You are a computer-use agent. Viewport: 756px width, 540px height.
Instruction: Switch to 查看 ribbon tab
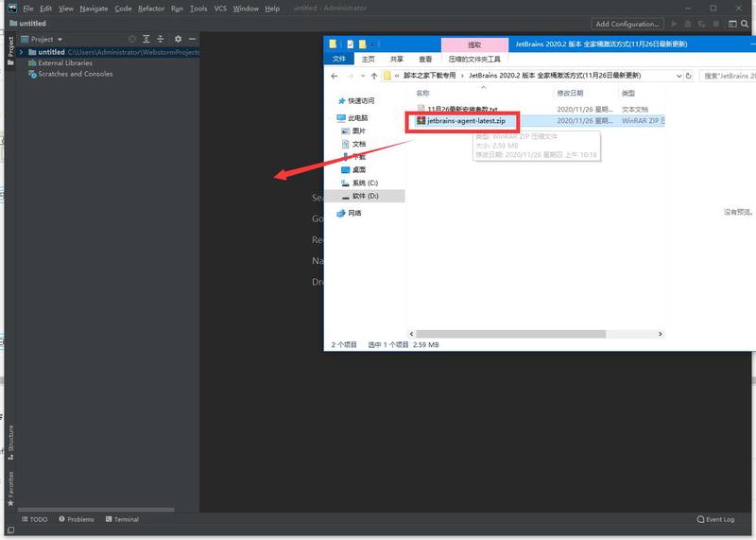[x=425, y=59]
